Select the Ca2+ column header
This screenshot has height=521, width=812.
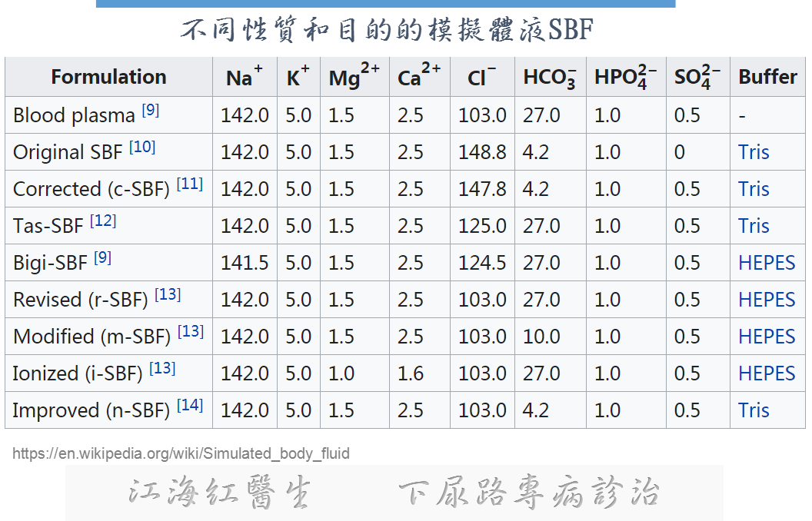tap(419, 77)
